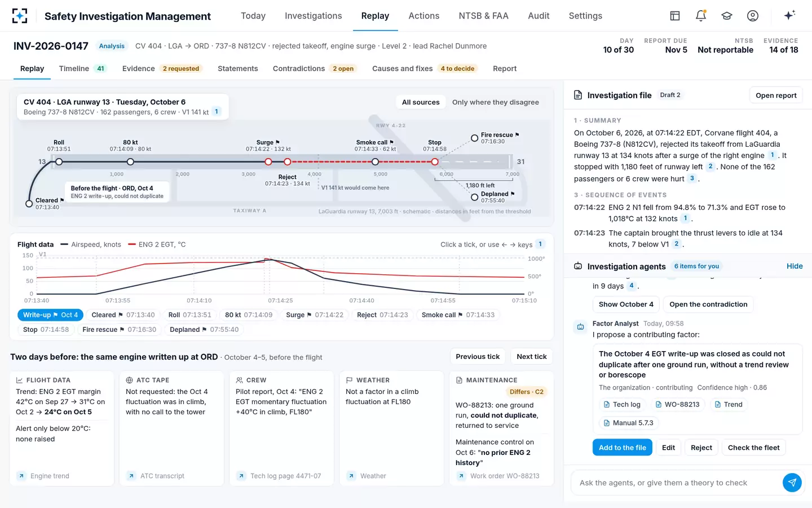The width and height of the screenshot is (812, 508).
Task: Click the Factor Analyst agent avatar
Action: pyautogui.click(x=580, y=327)
